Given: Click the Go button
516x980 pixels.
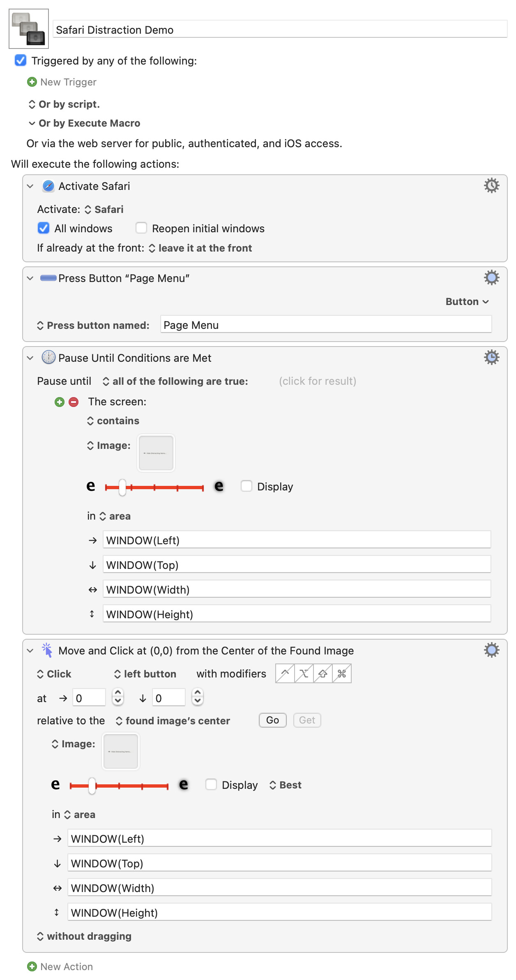Looking at the screenshot, I should coord(272,720).
